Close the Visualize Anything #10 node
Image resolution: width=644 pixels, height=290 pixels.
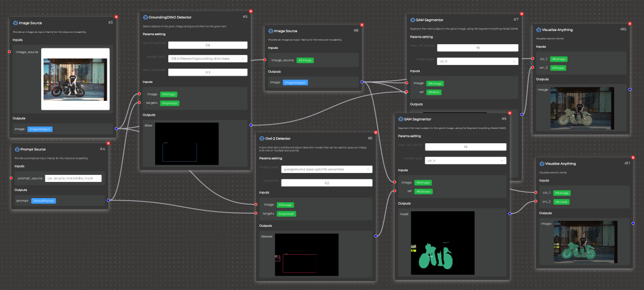(631, 23)
